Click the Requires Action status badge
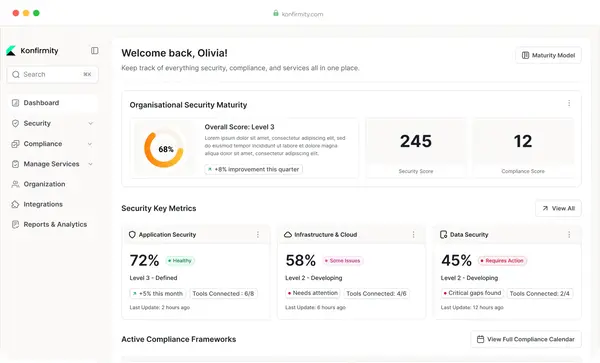Viewport: 600px width, 363px height. pos(502,260)
